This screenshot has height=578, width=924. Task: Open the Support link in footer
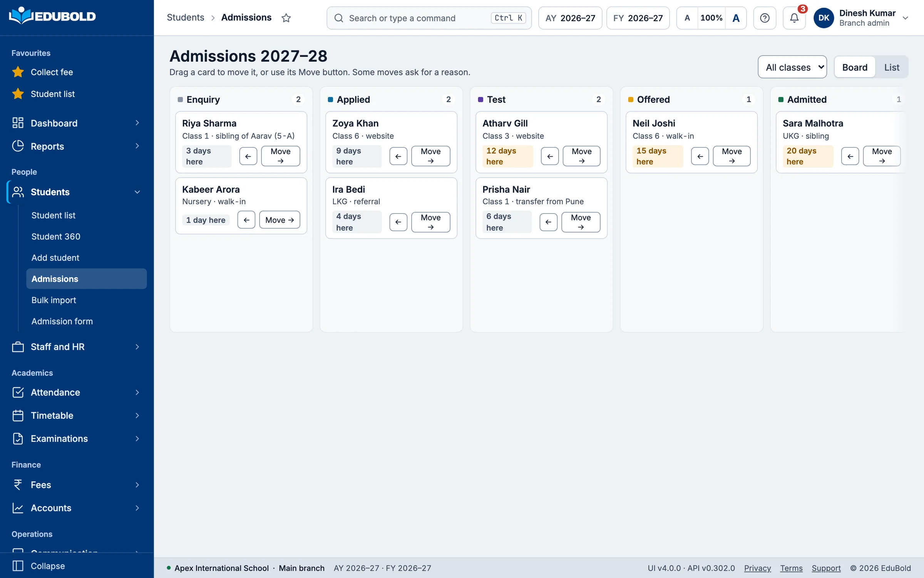(826, 568)
